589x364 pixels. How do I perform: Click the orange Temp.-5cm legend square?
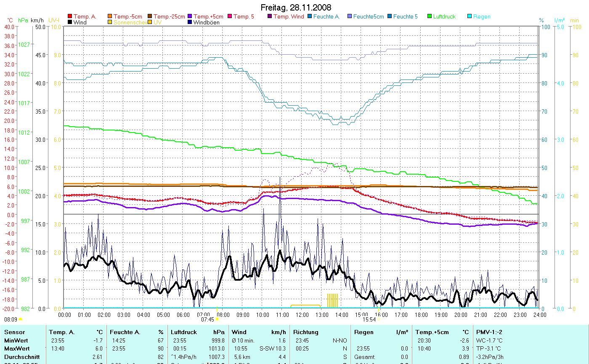[110, 16]
